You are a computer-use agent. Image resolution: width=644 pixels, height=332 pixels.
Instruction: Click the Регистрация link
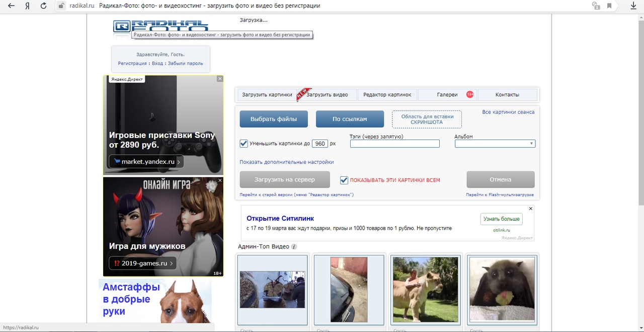click(132, 63)
